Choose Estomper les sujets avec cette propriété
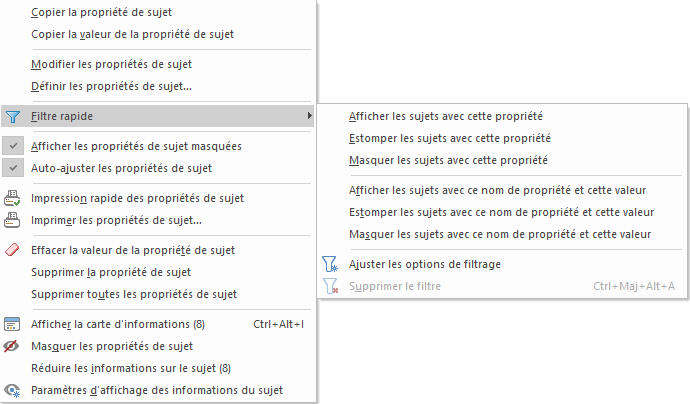Image resolution: width=690 pixels, height=404 pixels. click(450, 138)
